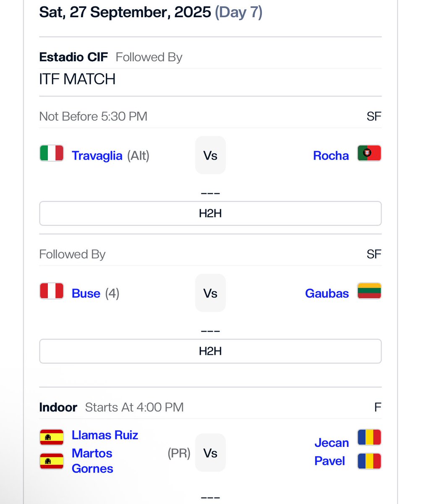
Task: Open Pavel player link
Action: pos(329,461)
